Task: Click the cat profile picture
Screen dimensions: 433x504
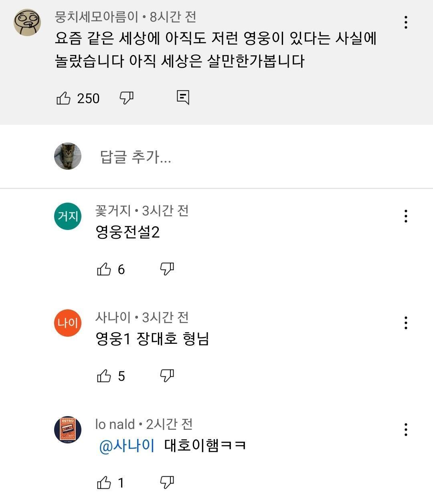Action: coord(68,156)
